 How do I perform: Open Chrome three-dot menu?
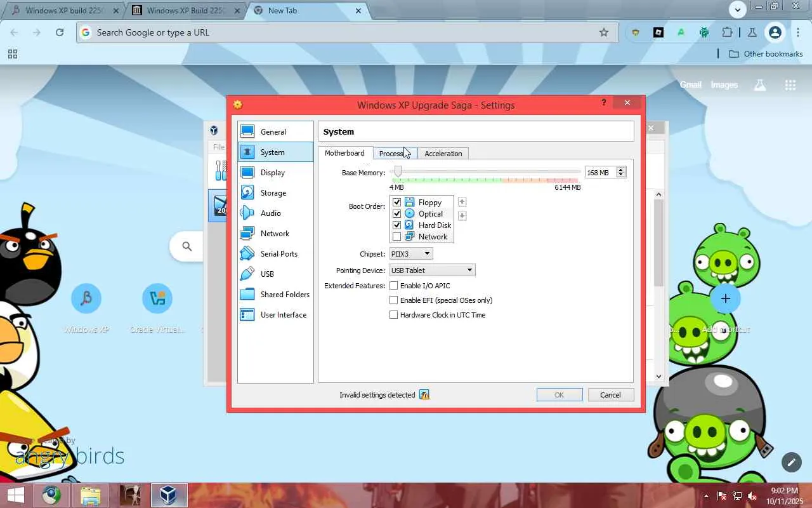[x=798, y=32]
